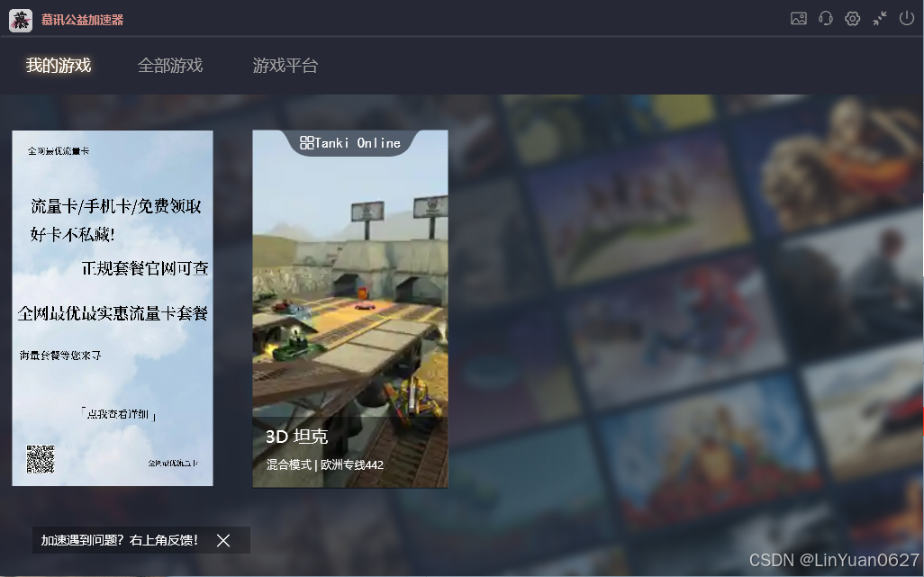
Task: Open the 游戏平台 tab
Action: tap(285, 66)
